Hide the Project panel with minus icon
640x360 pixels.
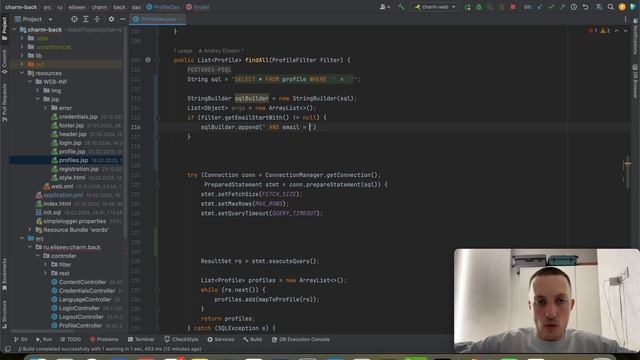[122, 19]
